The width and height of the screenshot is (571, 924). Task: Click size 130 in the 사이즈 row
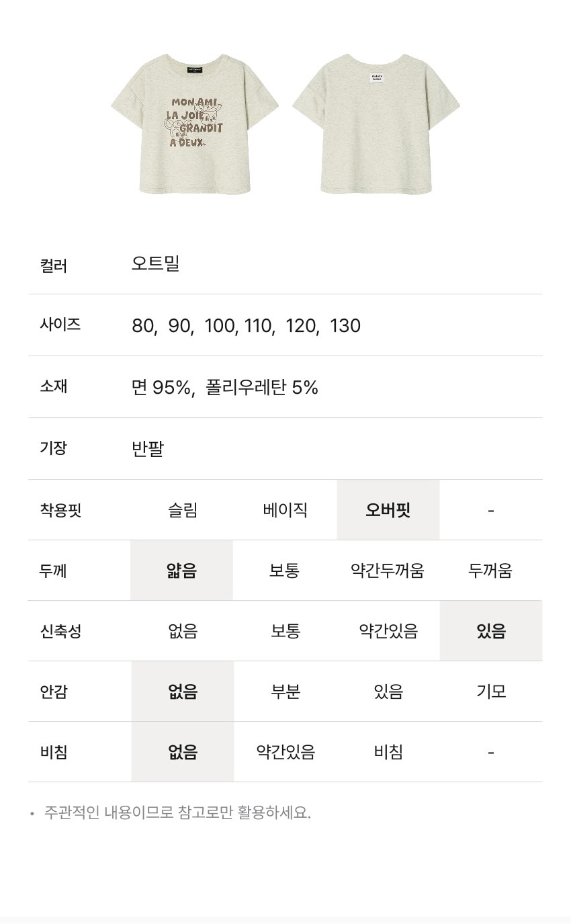pos(345,326)
